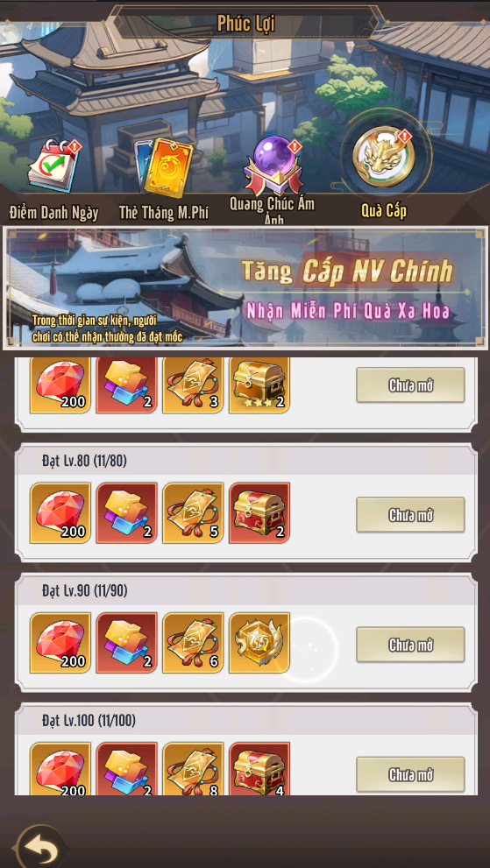Click Chưa mở button for Lv.90 reward

[410, 645]
